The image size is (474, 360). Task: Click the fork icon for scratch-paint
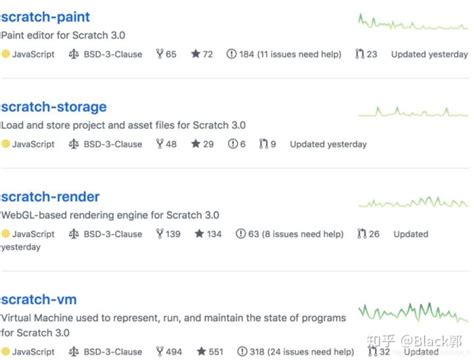click(x=160, y=54)
